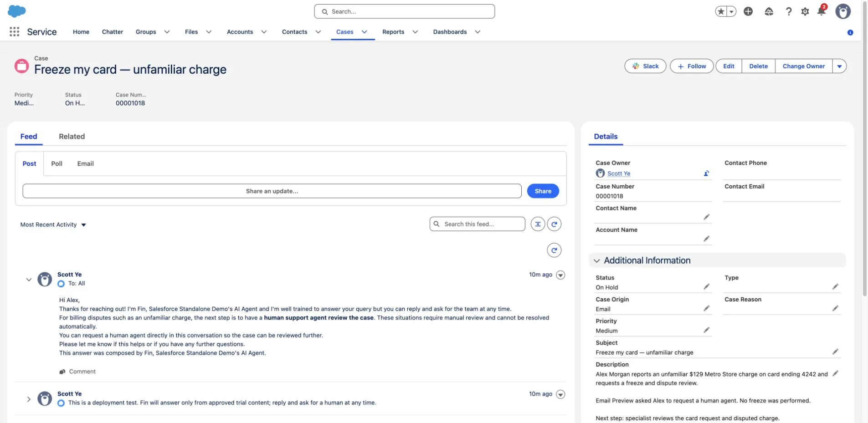Expand all feed items icon
868x423 pixels.
click(538, 224)
